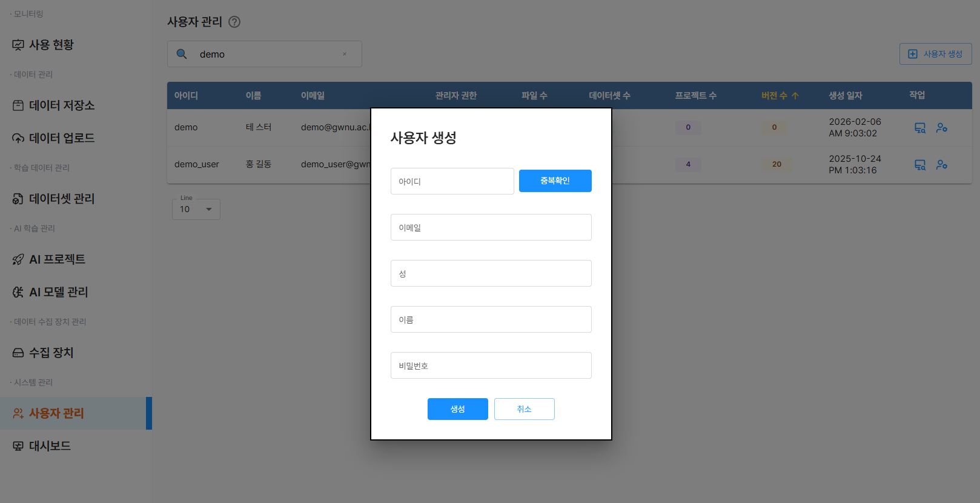Sort by 이메일 column header in table

click(x=313, y=96)
